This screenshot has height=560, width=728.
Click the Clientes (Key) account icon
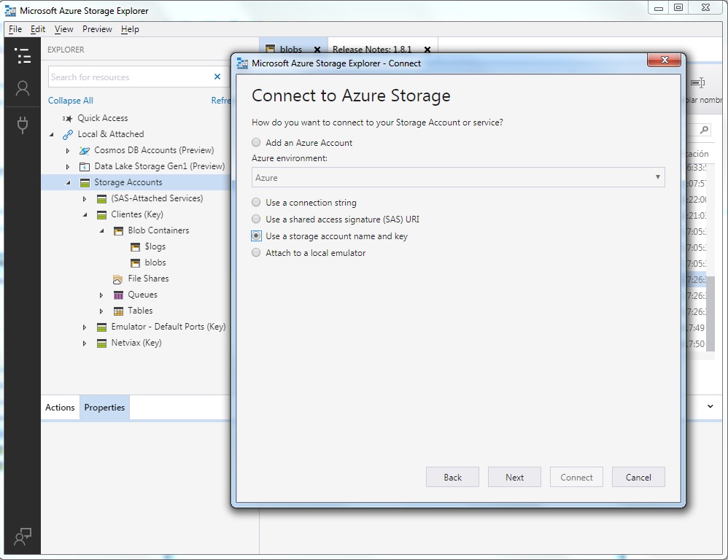[x=101, y=215]
